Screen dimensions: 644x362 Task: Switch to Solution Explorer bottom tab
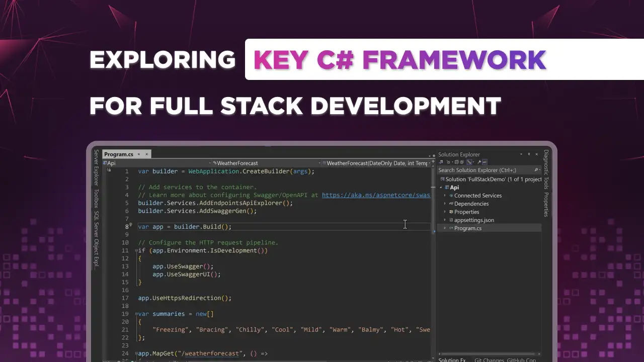pos(452,359)
